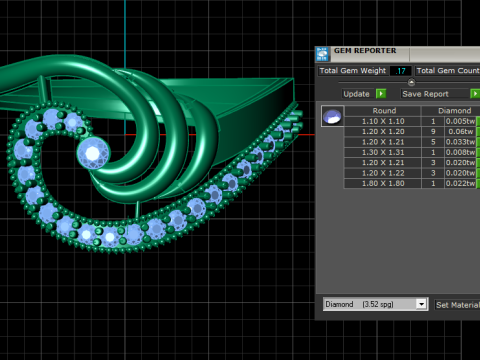This screenshot has height=360, width=480.
Task: Click the green arrow beside Update
Action: point(381,94)
